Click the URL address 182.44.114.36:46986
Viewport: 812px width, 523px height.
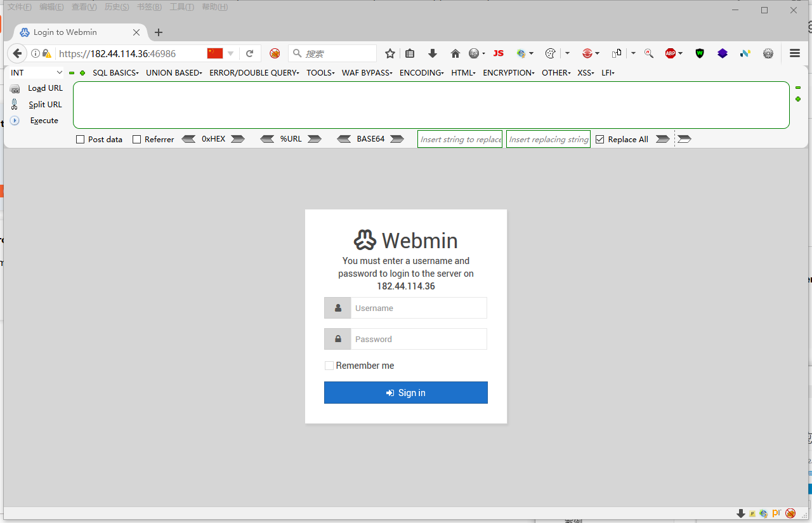click(x=117, y=54)
